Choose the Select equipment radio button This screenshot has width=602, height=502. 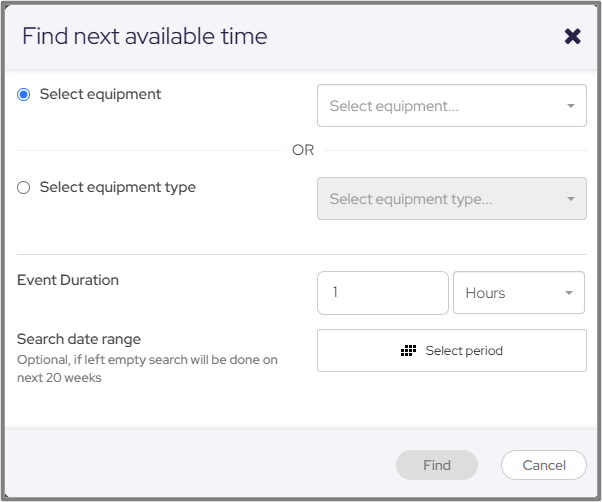coord(24,95)
